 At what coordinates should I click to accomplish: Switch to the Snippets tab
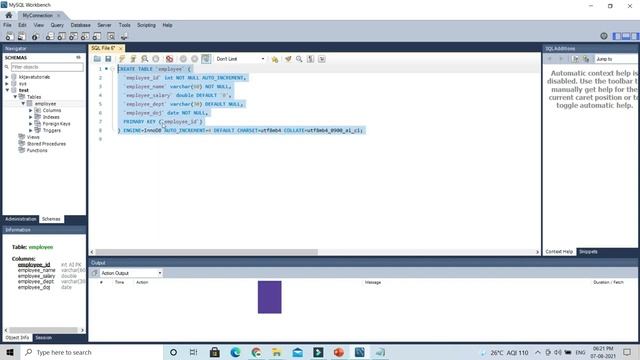point(588,252)
